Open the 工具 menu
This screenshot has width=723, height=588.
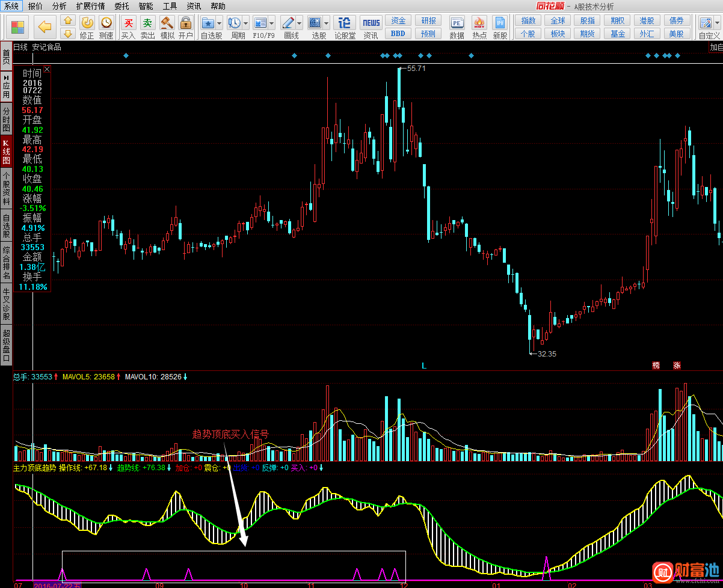click(170, 6)
